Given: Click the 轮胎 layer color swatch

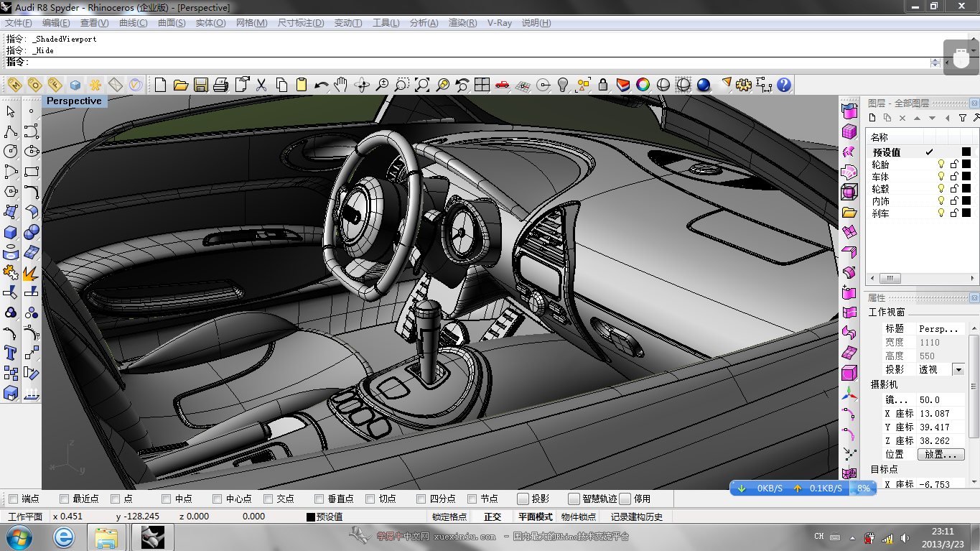Looking at the screenshot, I should pos(966,165).
